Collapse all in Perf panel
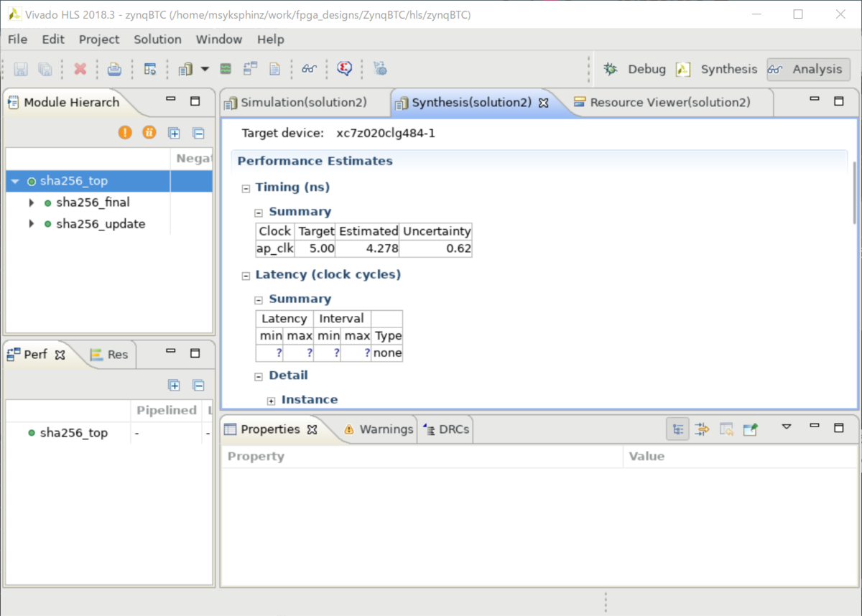The width and height of the screenshot is (862, 616). point(198,386)
